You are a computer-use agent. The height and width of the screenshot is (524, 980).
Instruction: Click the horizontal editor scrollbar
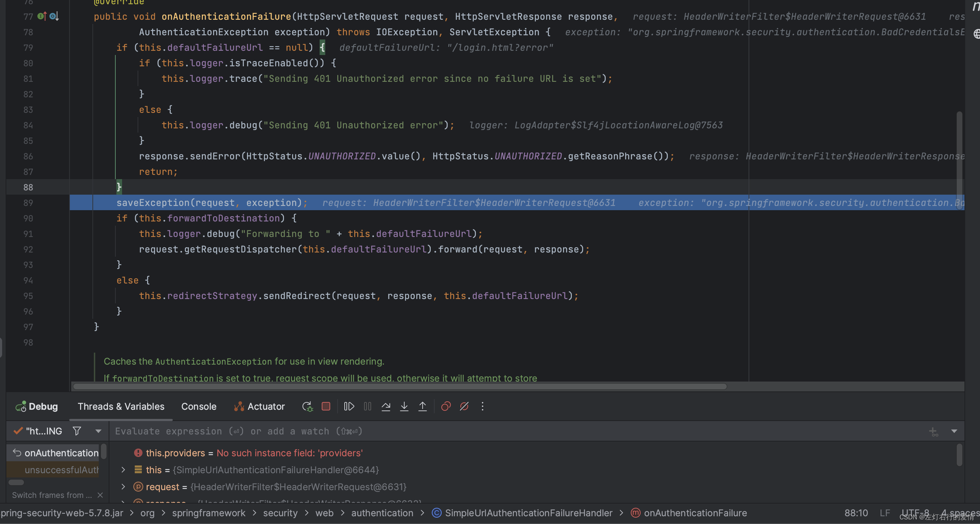tap(399, 387)
